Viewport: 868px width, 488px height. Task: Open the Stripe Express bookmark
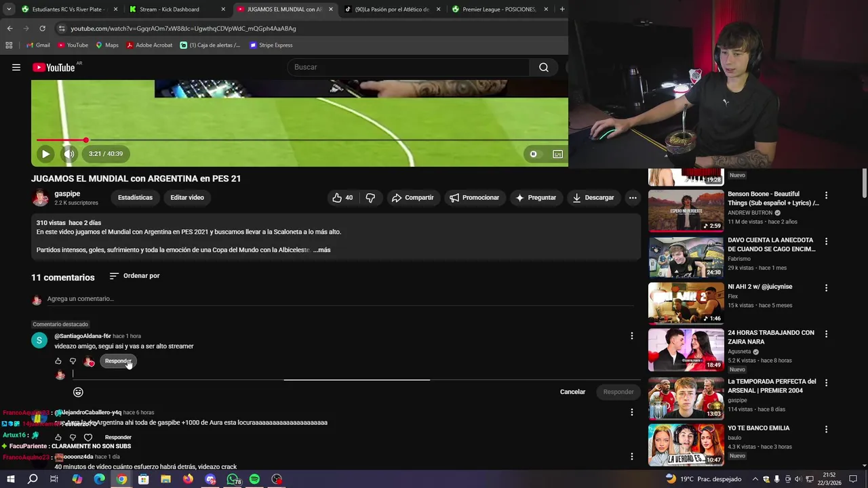(271, 45)
